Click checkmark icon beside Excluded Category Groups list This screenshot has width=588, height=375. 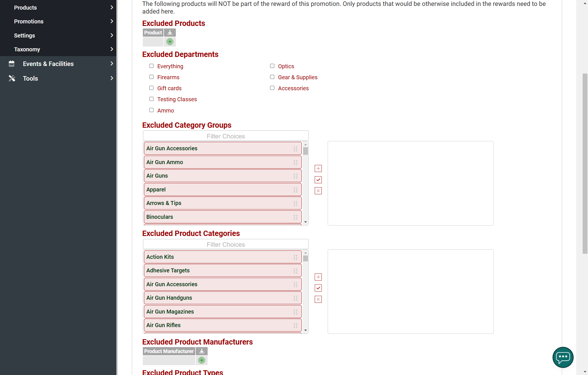(318, 180)
